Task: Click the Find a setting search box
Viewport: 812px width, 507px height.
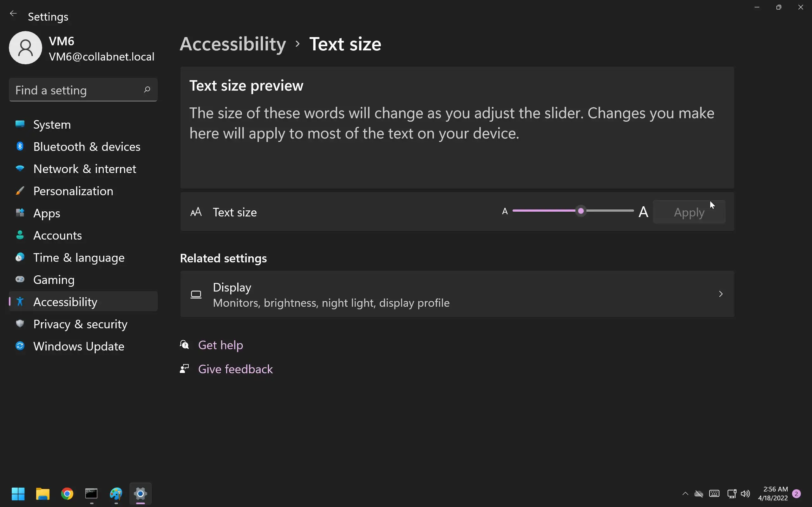Action: (x=77, y=90)
